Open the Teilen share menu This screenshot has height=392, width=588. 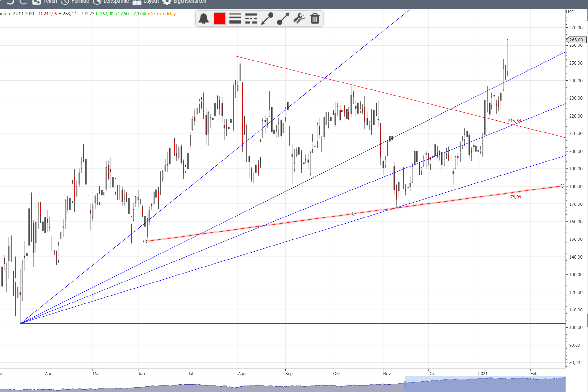pyautogui.click(x=45, y=2)
